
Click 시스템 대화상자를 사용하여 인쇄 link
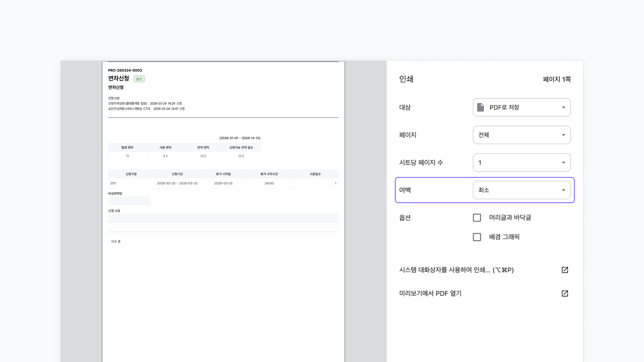(456, 270)
